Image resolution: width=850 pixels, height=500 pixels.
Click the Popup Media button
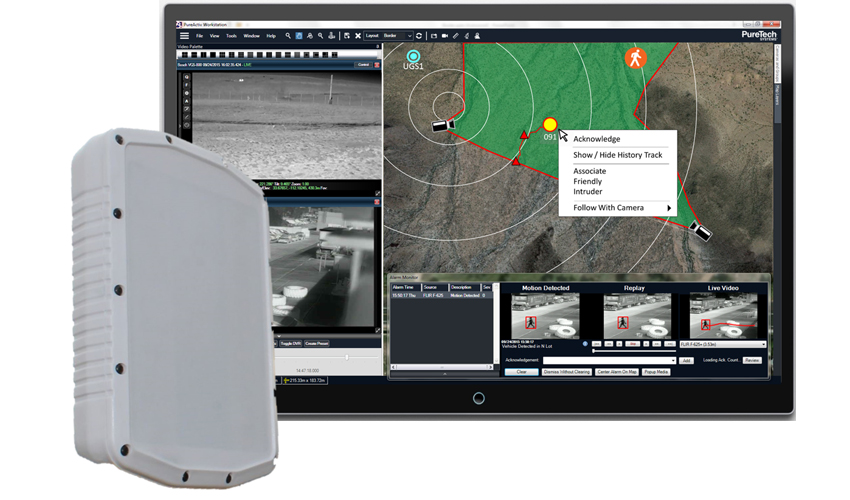tap(656, 372)
